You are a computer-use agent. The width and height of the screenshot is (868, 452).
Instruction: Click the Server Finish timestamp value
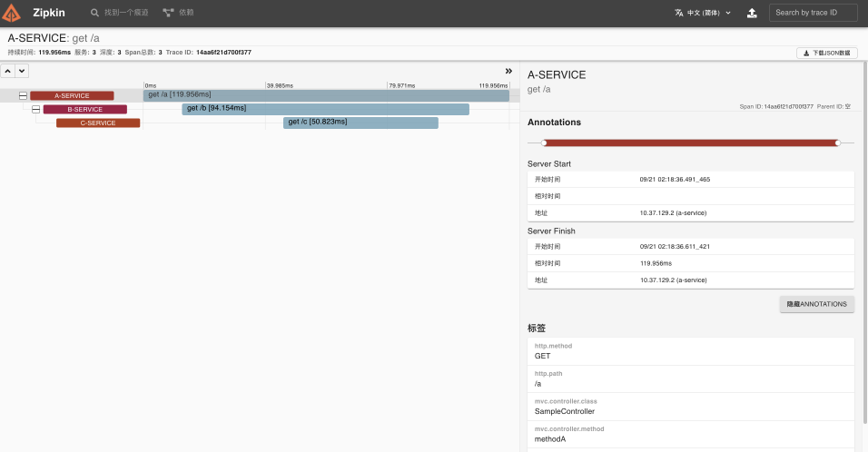point(675,247)
